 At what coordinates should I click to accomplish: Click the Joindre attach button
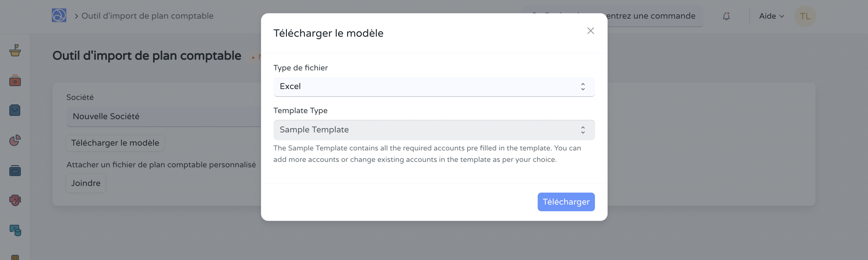tap(86, 183)
